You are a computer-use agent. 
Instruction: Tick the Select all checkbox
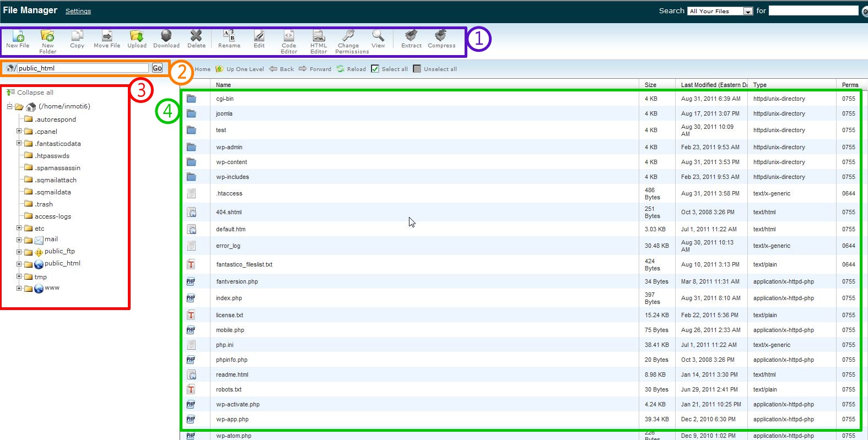[375, 69]
